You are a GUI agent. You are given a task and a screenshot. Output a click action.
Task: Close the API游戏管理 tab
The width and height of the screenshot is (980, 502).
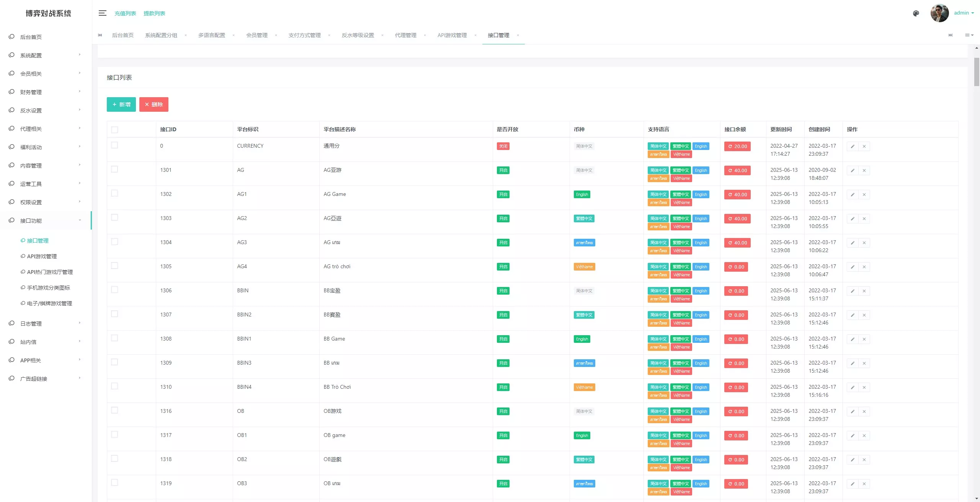(x=475, y=35)
